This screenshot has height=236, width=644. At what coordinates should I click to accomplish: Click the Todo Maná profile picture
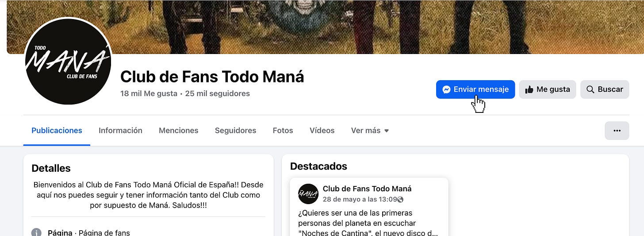pos(68,62)
